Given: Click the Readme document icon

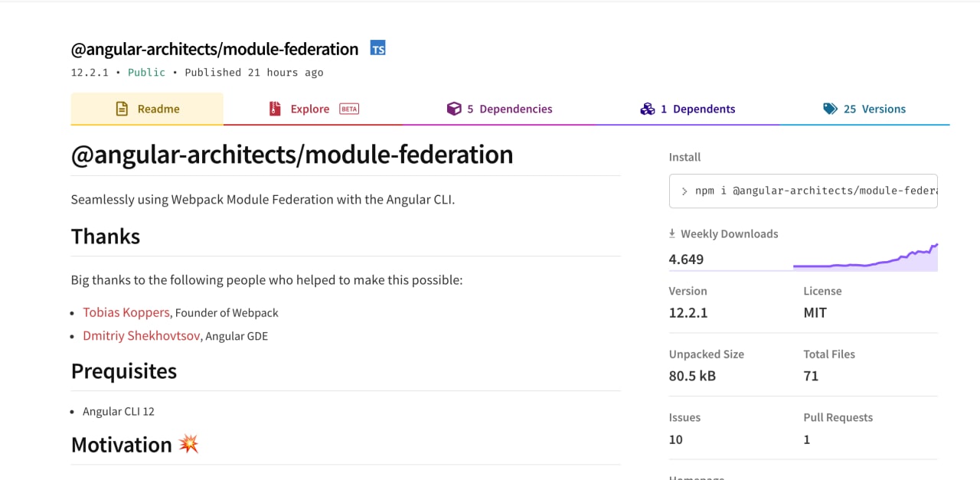Looking at the screenshot, I should pos(122,109).
